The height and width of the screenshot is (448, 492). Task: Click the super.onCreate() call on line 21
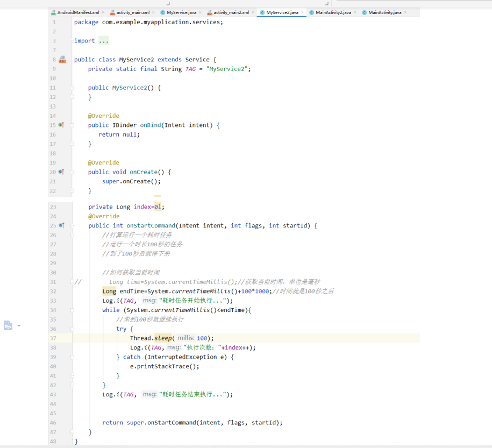click(x=132, y=181)
